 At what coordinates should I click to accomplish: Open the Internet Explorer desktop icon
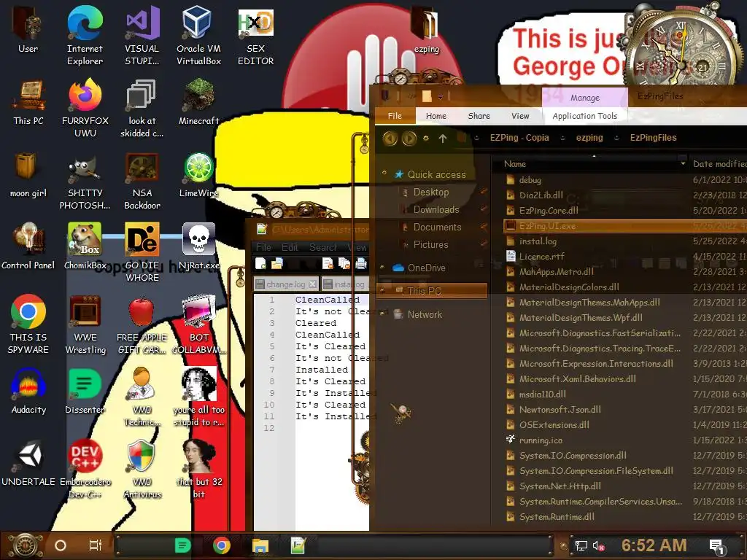(85, 36)
